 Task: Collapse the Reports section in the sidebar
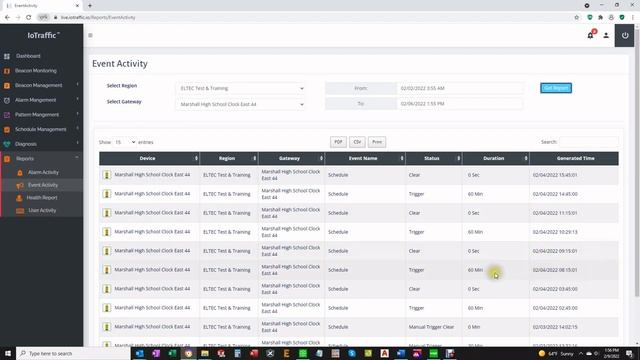coord(41,158)
